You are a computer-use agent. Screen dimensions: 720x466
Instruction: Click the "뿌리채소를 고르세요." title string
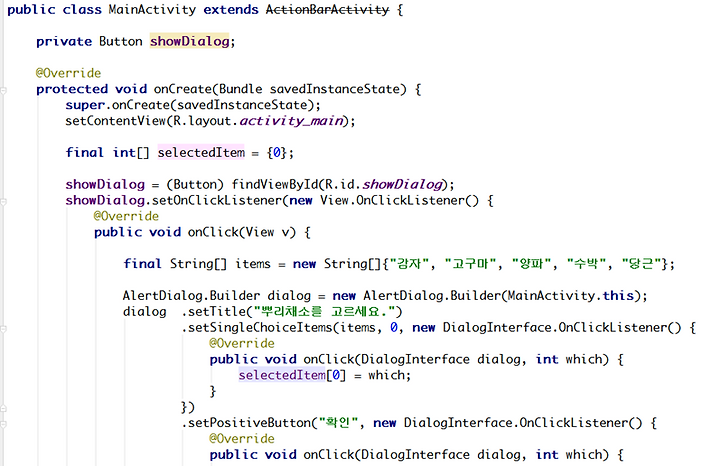click(x=324, y=312)
